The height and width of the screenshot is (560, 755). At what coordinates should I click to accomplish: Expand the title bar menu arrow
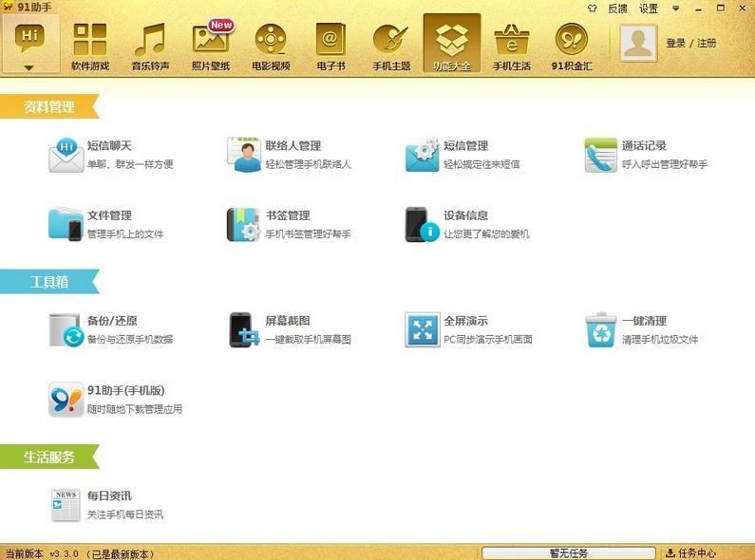[675, 9]
